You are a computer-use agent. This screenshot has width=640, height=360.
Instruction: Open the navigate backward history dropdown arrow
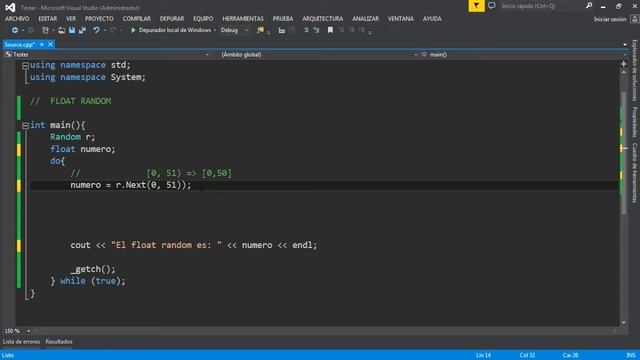(23, 31)
